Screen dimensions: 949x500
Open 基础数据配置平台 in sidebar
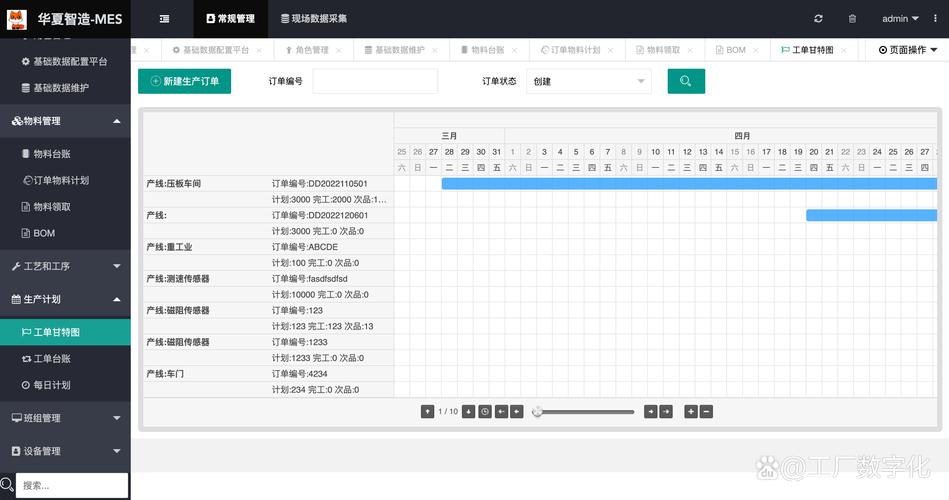coord(65,62)
